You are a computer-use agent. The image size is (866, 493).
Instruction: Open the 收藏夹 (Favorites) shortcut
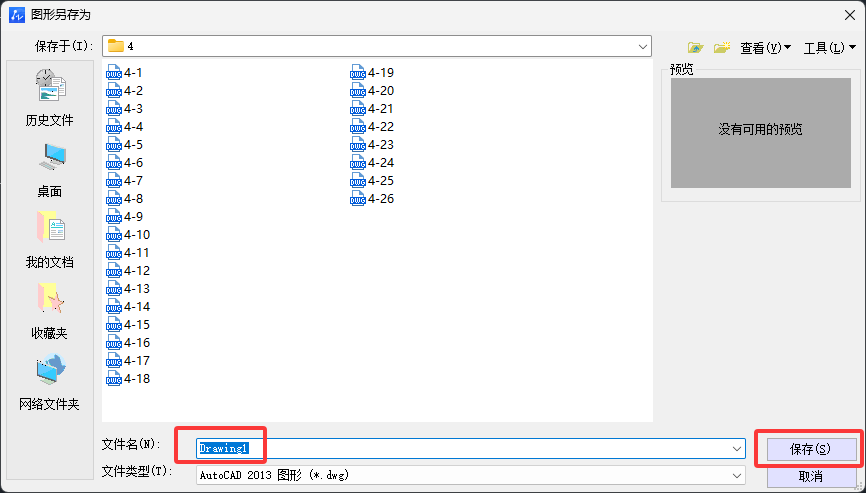[x=50, y=311]
